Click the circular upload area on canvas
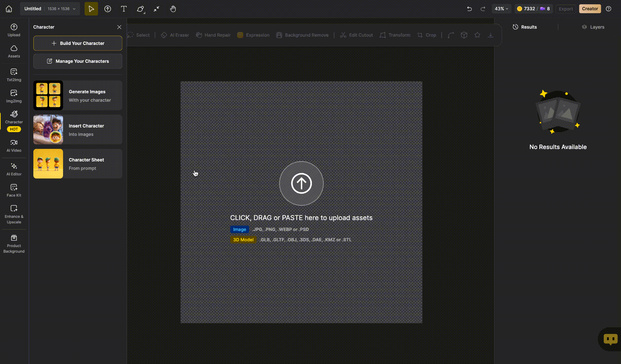This screenshot has width=621, height=364. point(301,183)
